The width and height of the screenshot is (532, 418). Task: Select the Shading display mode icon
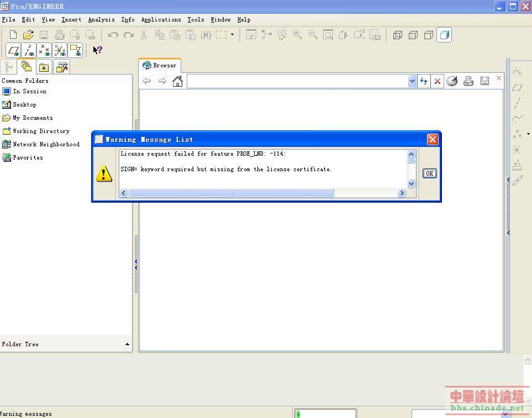444,35
